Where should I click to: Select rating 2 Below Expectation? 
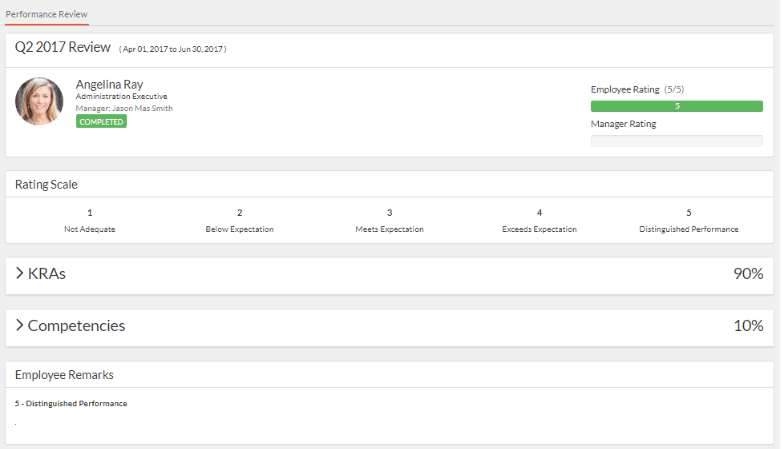(x=239, y=221)
